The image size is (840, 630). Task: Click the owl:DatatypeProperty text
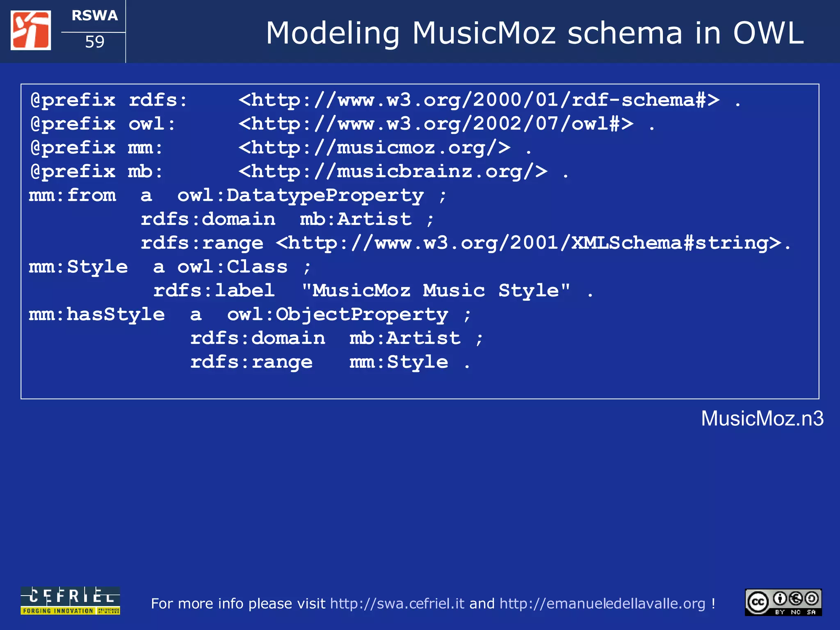click(x=300, y=196)
